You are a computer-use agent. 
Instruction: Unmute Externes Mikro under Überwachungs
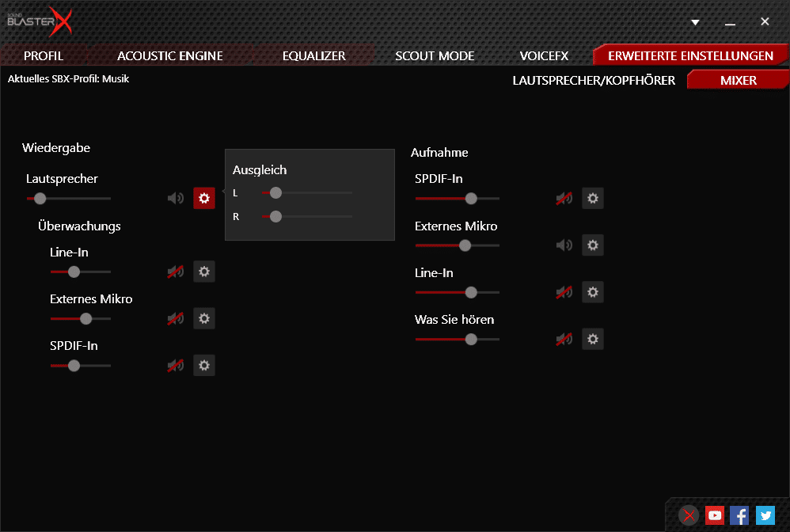176,319
